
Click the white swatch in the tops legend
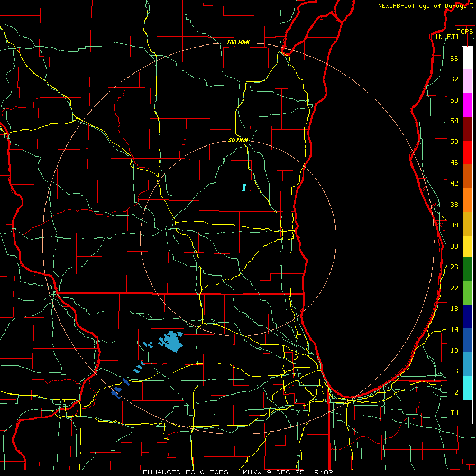coord(467,58)
